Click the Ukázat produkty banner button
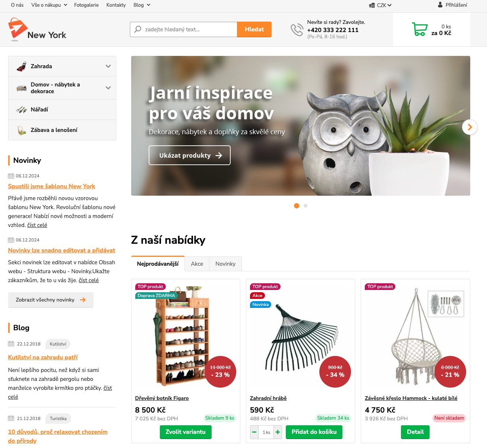Screen dimensions: 487x448 click(190, 155)
